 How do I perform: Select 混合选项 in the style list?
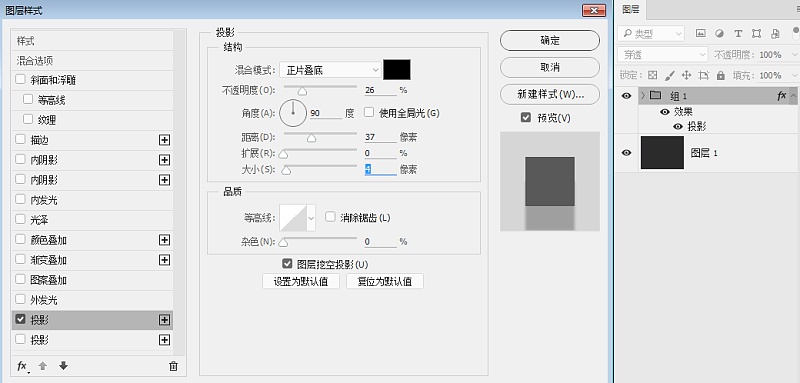pyautogui.click(x=92, y=61)
